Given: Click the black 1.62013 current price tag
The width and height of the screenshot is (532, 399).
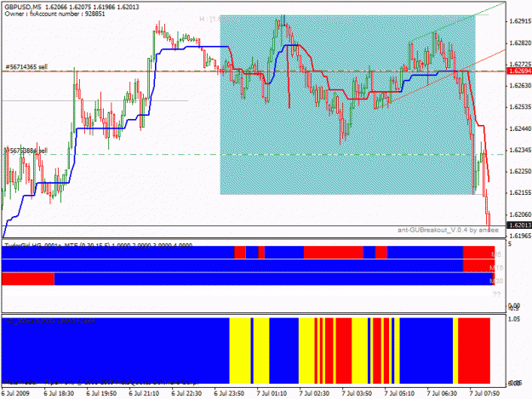Looking at the screenshot, I should [x=518, y=225].
